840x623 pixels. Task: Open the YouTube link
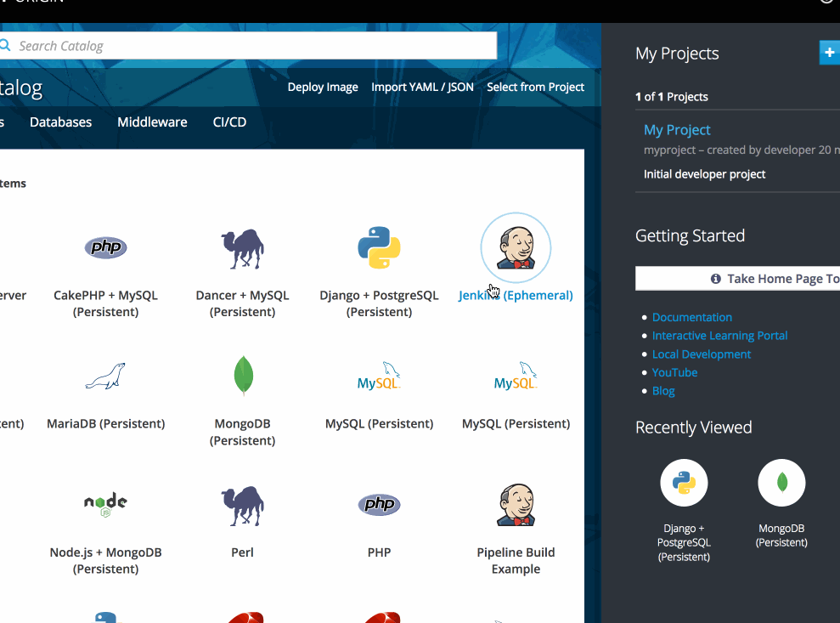(674, 372)
